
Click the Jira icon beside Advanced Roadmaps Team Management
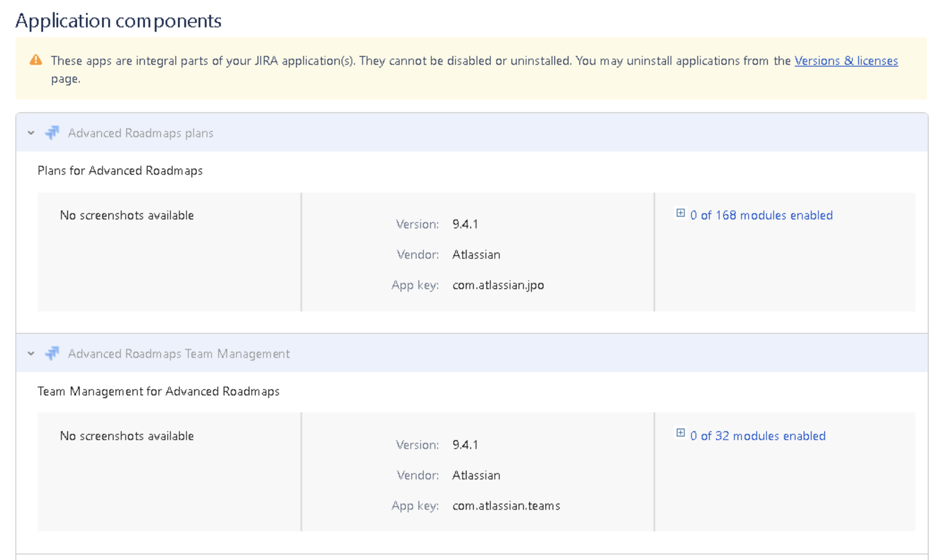[x=52, y=353]
